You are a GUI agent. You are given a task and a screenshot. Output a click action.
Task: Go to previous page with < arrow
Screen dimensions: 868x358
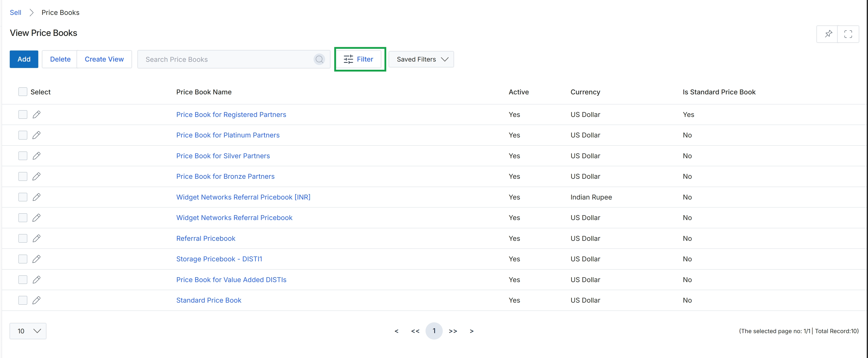pyautogui.click(x=396, y=331)
